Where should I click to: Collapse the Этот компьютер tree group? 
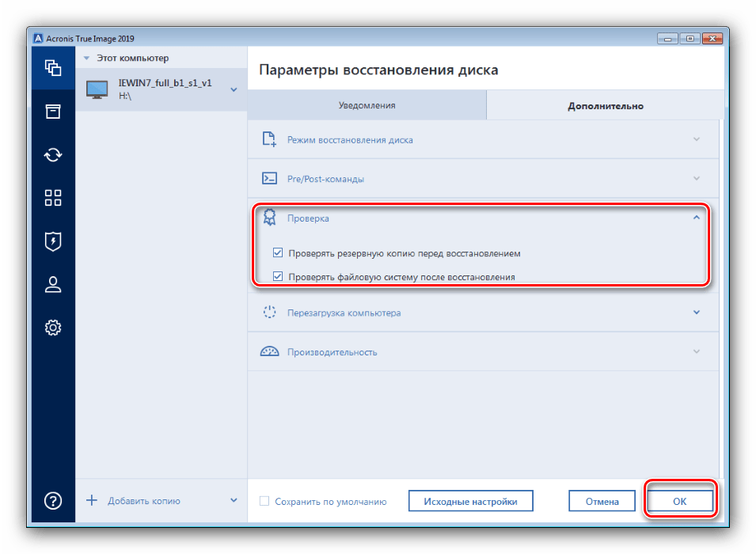86,58
